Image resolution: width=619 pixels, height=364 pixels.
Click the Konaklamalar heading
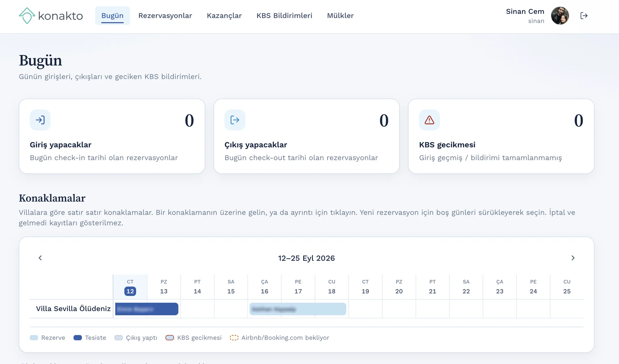tap(52, 198)
